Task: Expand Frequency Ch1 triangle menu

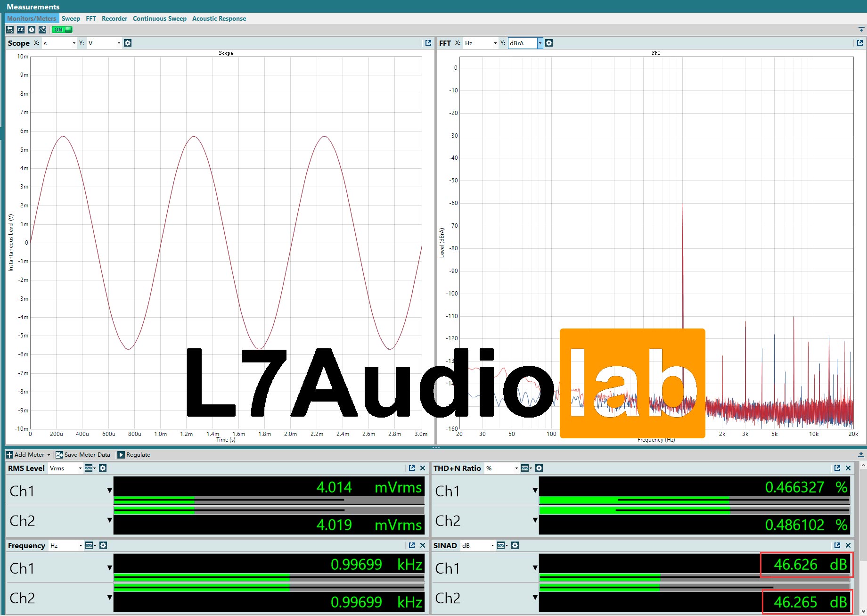Action: [x=109, y=568]
